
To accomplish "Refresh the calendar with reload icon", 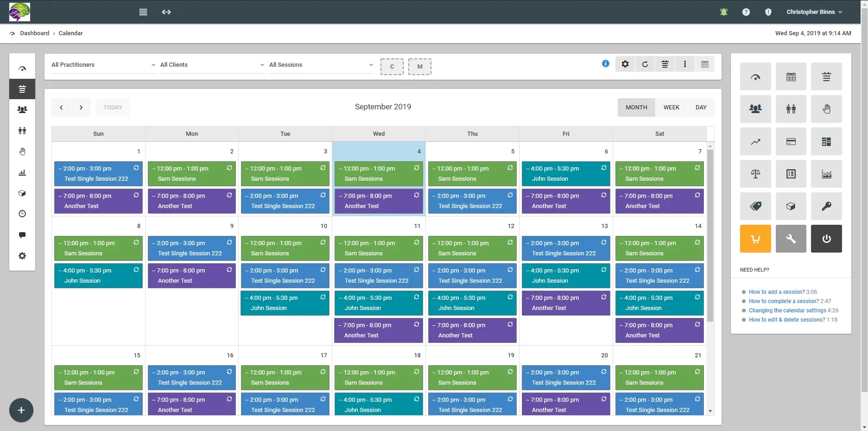I will [x=645, y=64].
